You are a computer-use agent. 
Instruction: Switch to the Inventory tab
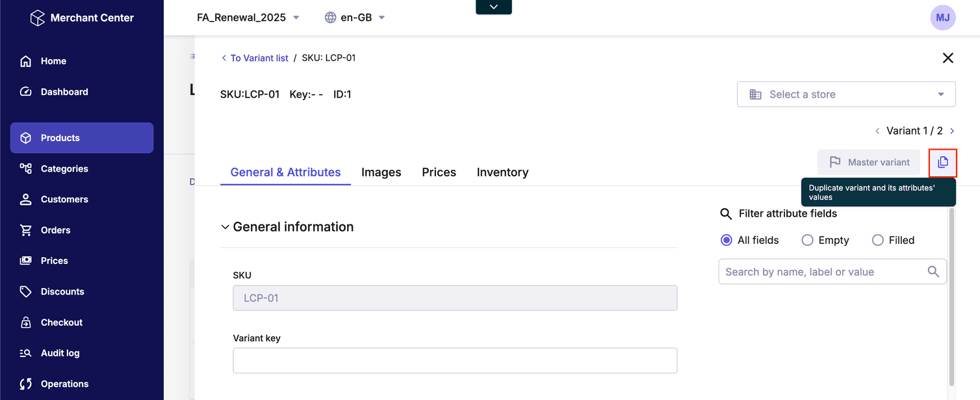tap(502, 172)
